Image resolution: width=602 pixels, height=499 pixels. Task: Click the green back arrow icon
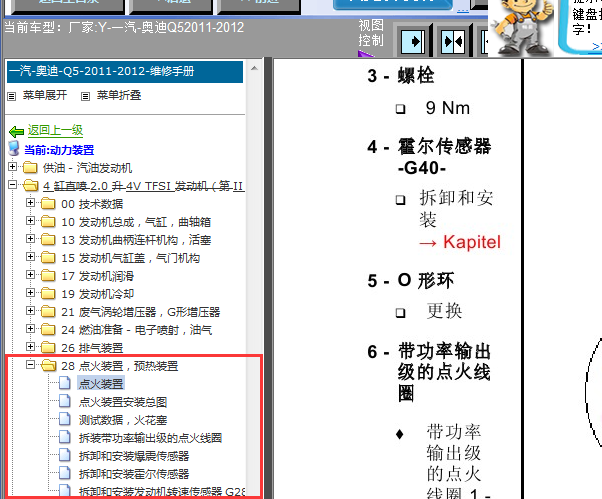[x=17, y=132]
